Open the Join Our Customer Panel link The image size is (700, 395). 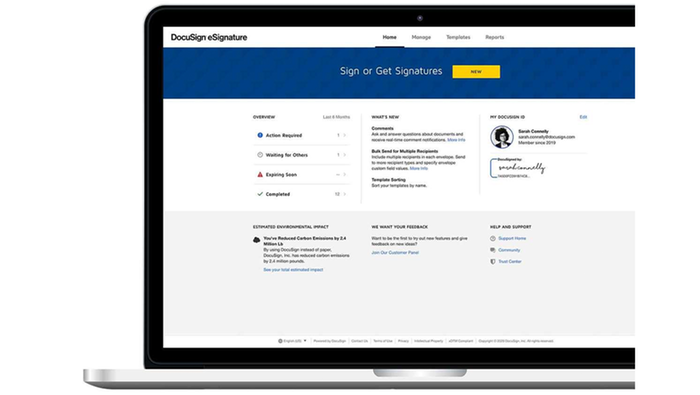[395, 253]
